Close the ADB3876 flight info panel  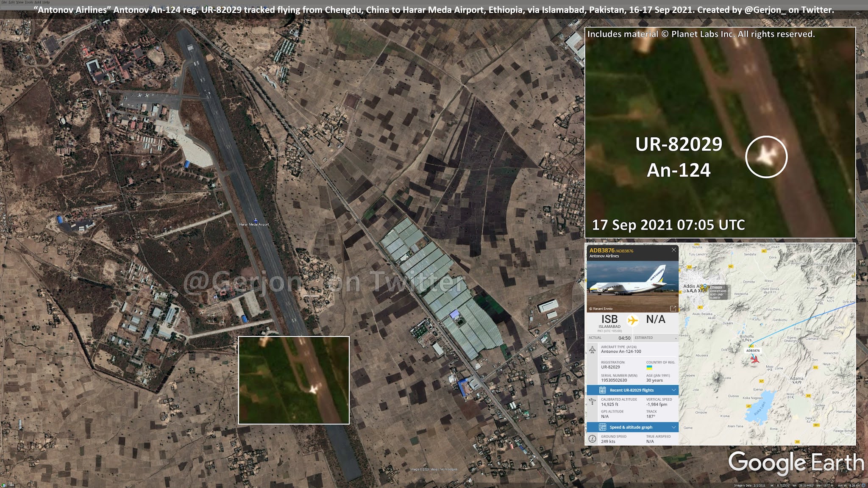674,250
